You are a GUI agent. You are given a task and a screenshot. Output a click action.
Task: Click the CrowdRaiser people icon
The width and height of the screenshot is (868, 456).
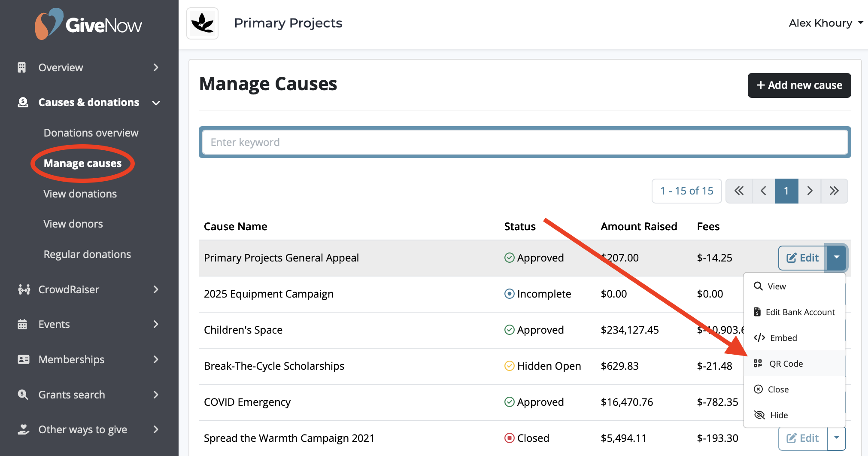tap(24, 289)
